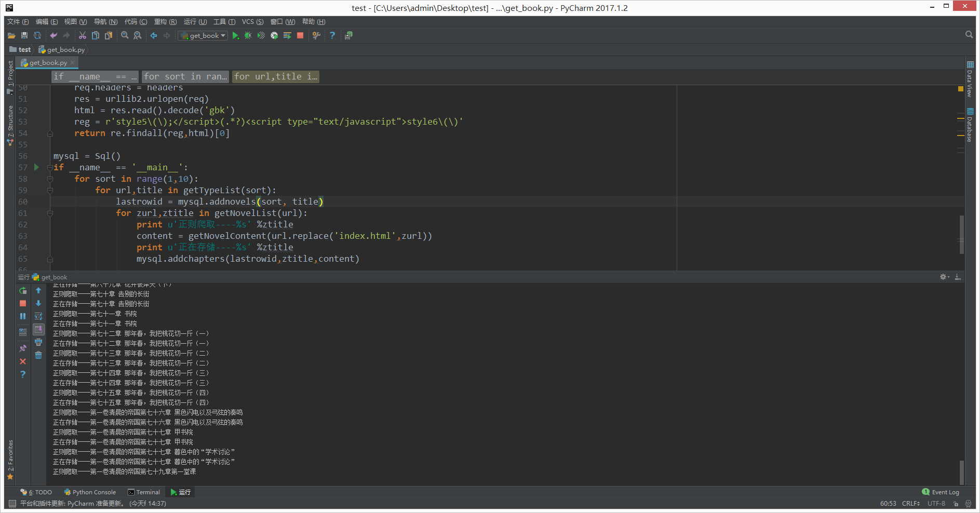Open the VCS (S) menu
980x513 pixels.
(x=252, y=22)
